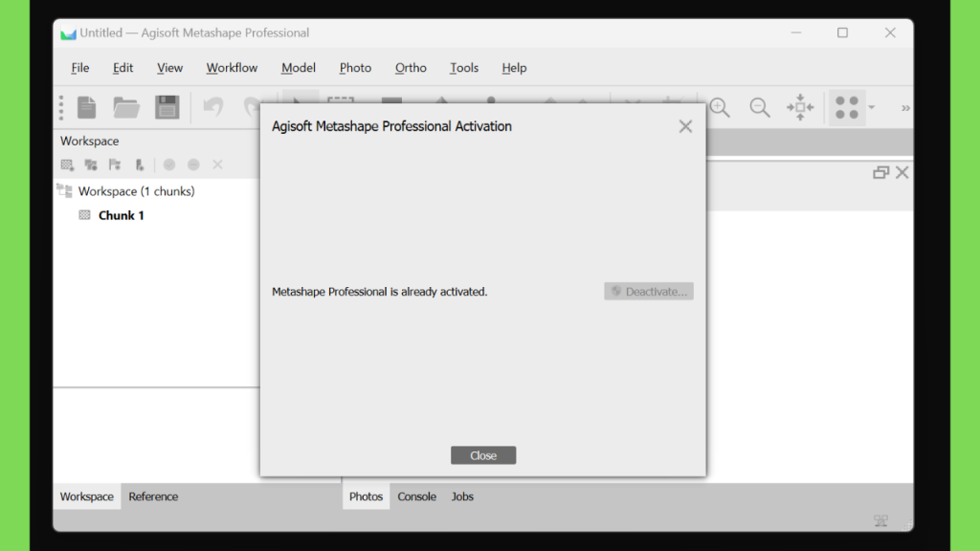
Task: Switch to the Console tab
Action: click(417, 496)
